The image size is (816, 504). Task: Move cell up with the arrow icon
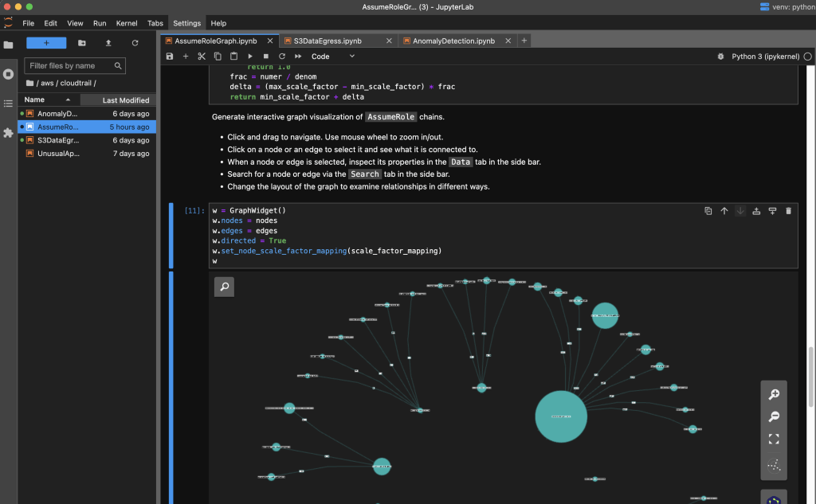tap(724, 211)
